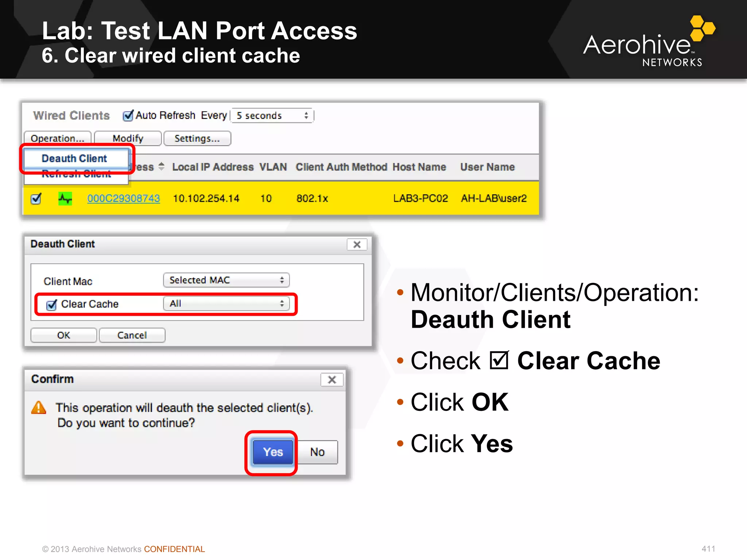The width and height of the screenshot is (747, 560).
Task: Open the Settings... button
Action: point(197,139)
